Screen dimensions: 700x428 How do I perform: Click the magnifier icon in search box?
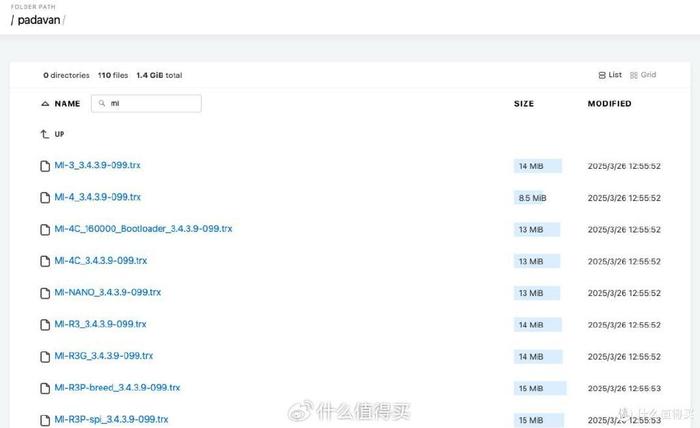click(102, 103)
